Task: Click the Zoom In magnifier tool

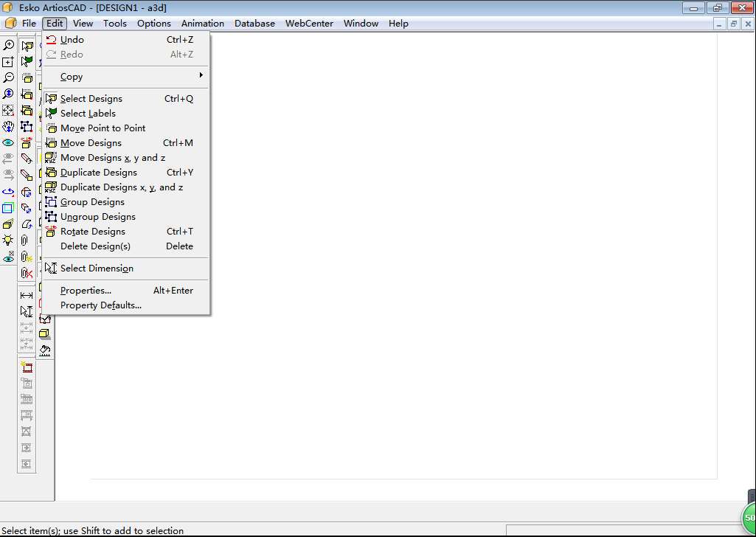Action: point(8,46)
